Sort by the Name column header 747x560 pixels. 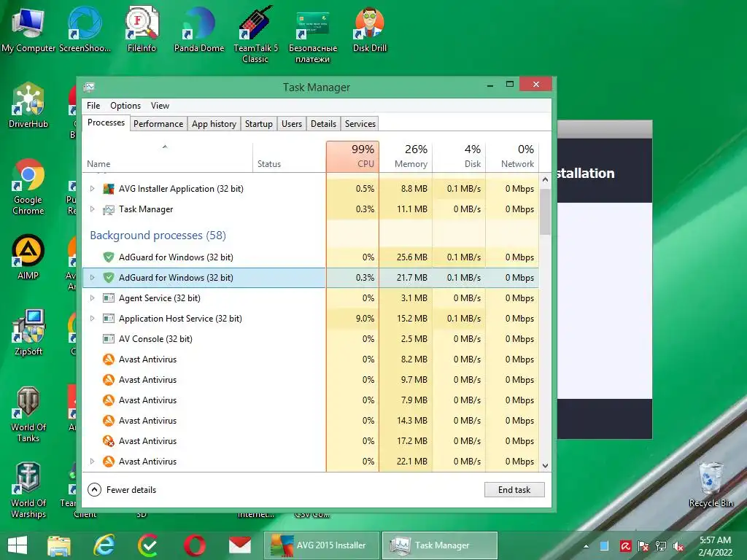(167, 157)
